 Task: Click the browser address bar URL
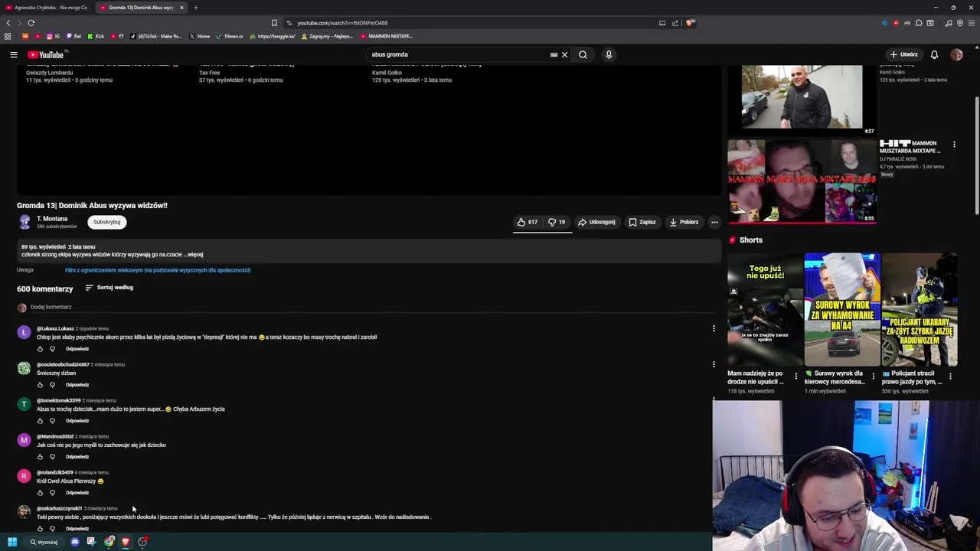pos(342,23)
